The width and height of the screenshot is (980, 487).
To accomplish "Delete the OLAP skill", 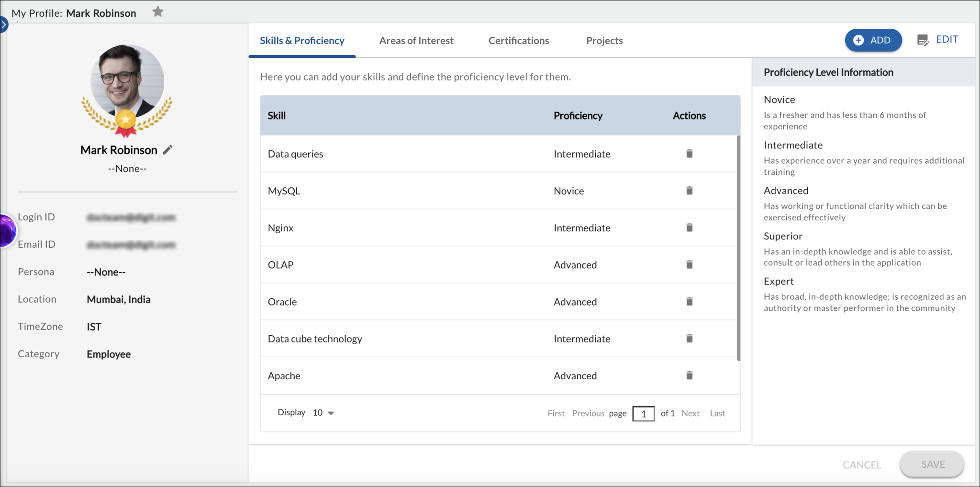I will [690, 264].
